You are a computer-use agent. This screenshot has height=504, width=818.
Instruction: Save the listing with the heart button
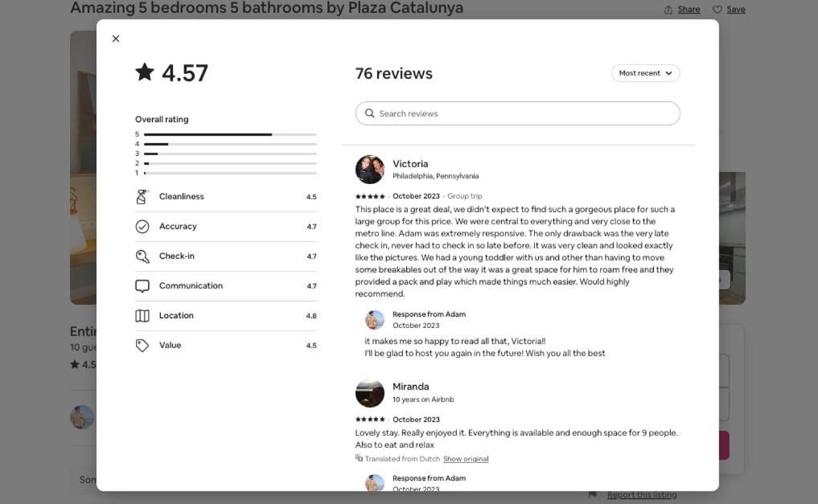coord(729,10)
